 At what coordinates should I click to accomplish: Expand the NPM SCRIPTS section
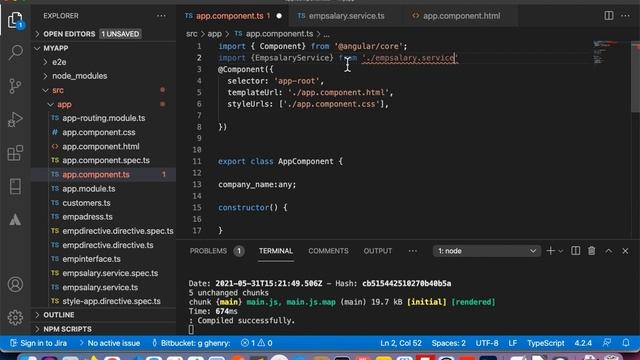[104, 329]
